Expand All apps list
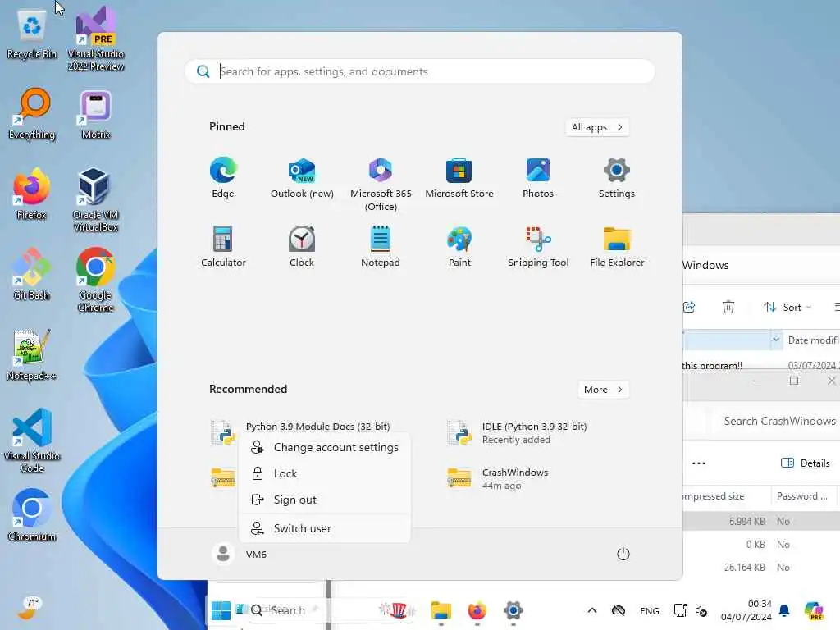840x630 pixels. tap(597, 127)
